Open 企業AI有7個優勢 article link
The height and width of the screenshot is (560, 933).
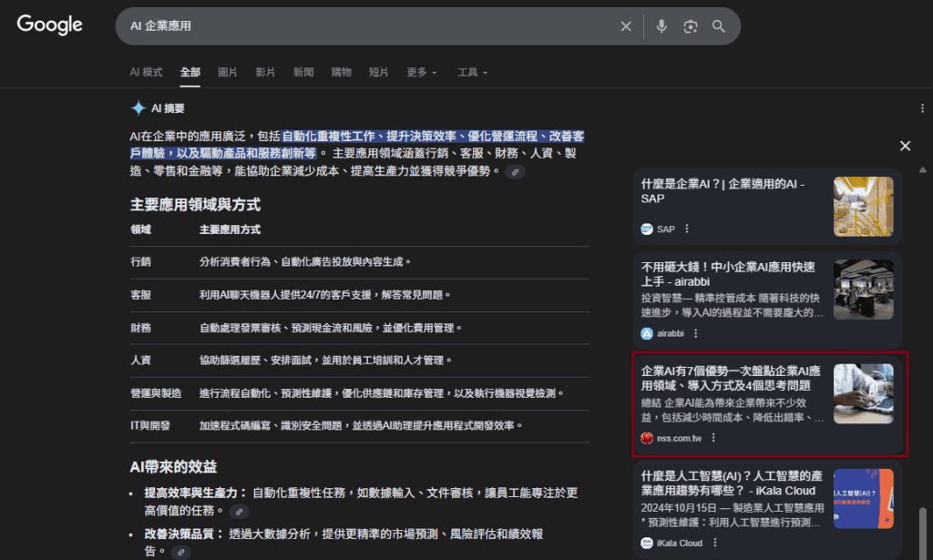coord(731,378)
